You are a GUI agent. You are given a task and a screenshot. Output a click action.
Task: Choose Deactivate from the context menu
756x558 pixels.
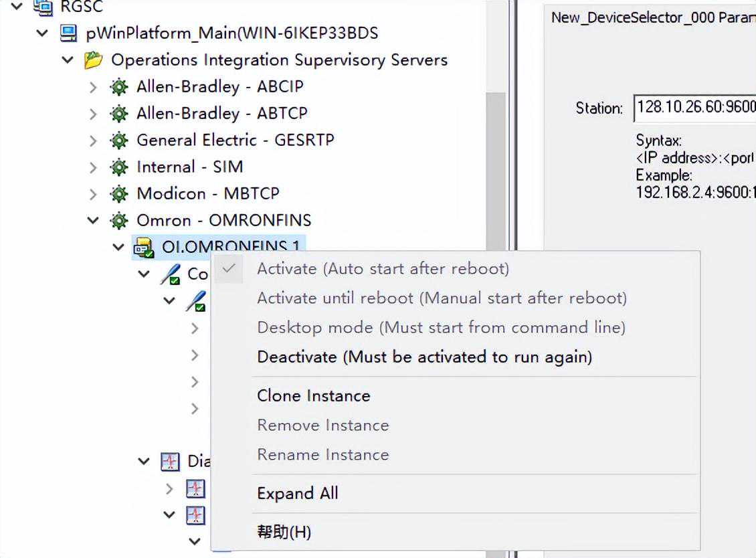[x=424, y=357]
